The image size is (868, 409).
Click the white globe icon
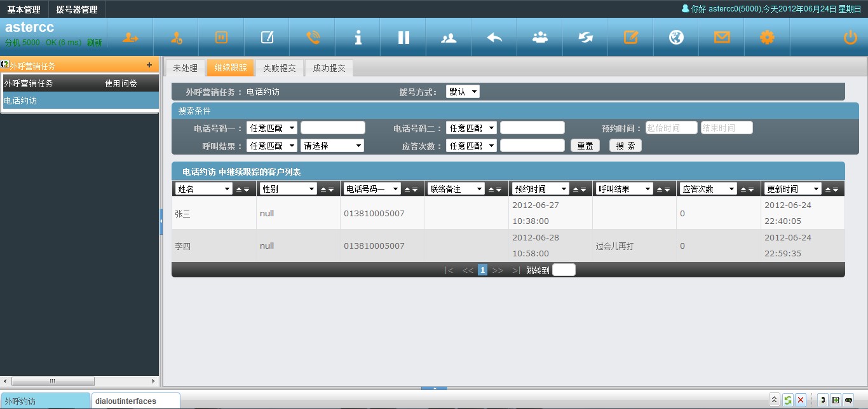coord(676,38)
